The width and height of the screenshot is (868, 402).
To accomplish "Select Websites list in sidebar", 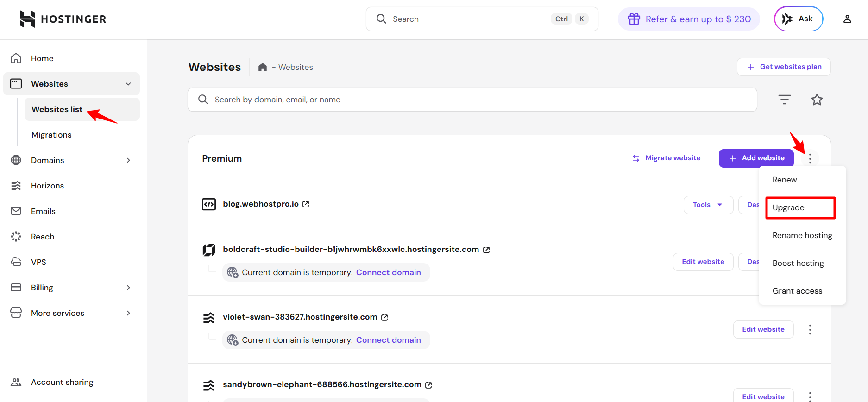I will [82, 109].
